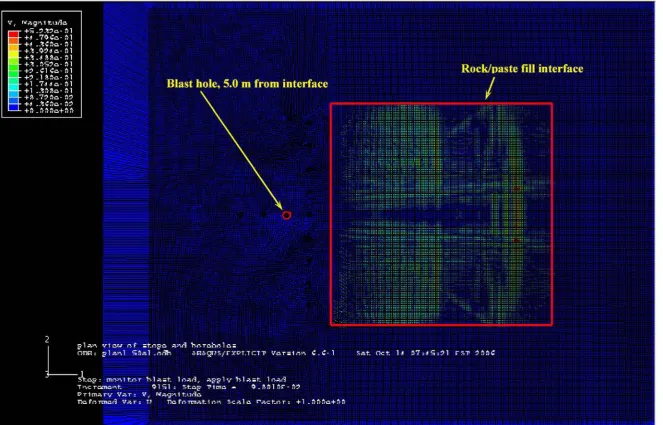This screenshot has height=425, width=663.
Task: Select the 'Primary Var: V, Magnitude' line
Action: click(139, 394)
